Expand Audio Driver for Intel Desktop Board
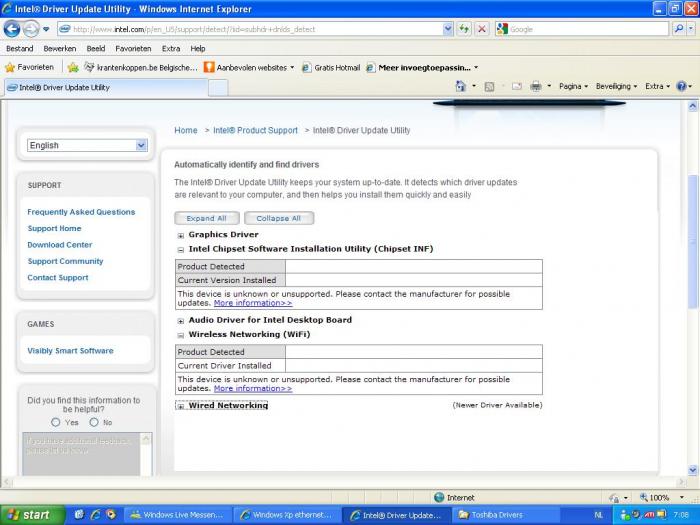700x525 pixels. [x=181, y=321]
